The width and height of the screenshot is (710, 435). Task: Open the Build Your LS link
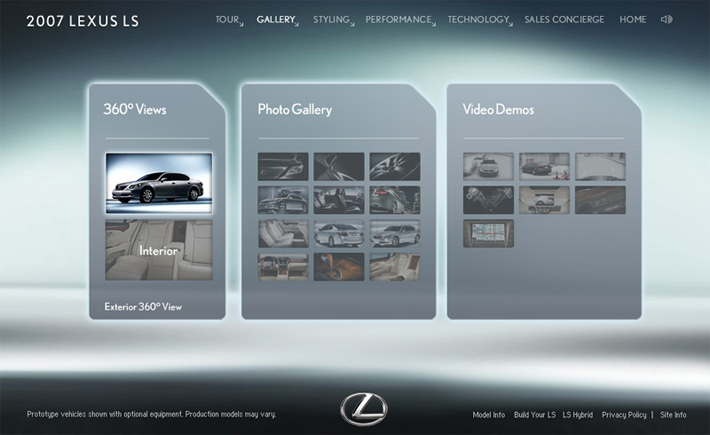(533, 414)
